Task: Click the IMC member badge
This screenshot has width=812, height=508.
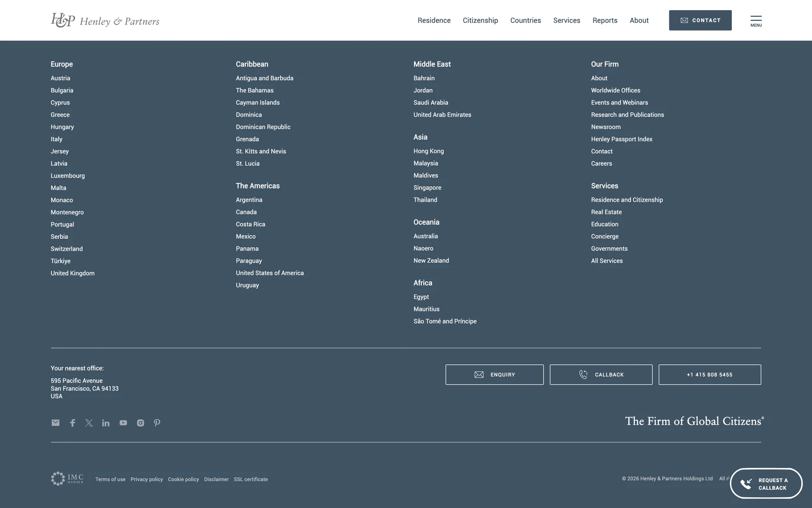Action: (67, 478)
